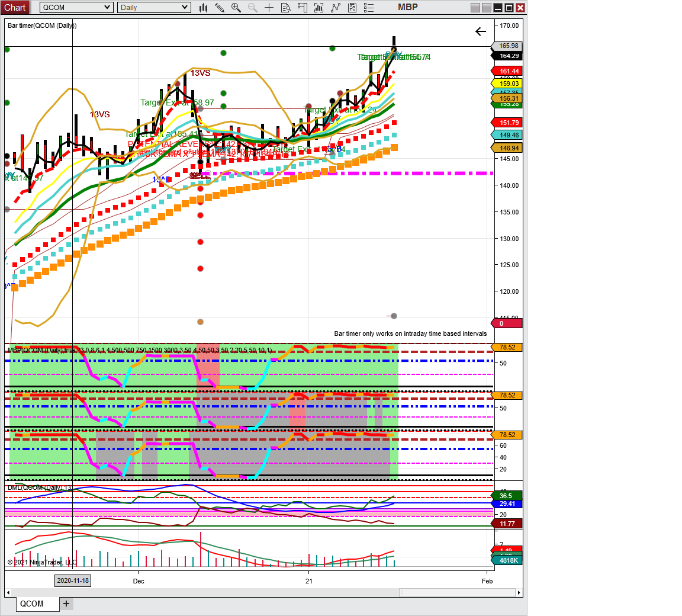Click the 156.31 price marker
Image resolution: width=682 pixels, height=616 pixels.
[507, 98]
